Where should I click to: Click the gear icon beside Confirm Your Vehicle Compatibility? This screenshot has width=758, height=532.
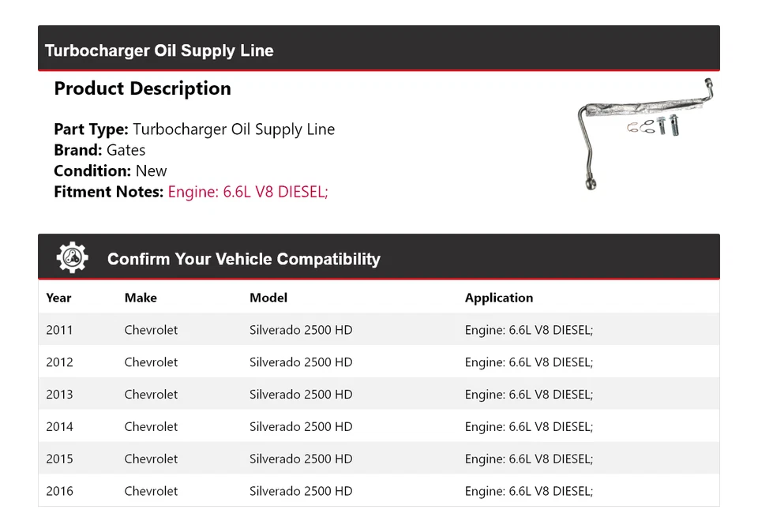[x=72, y=258]
